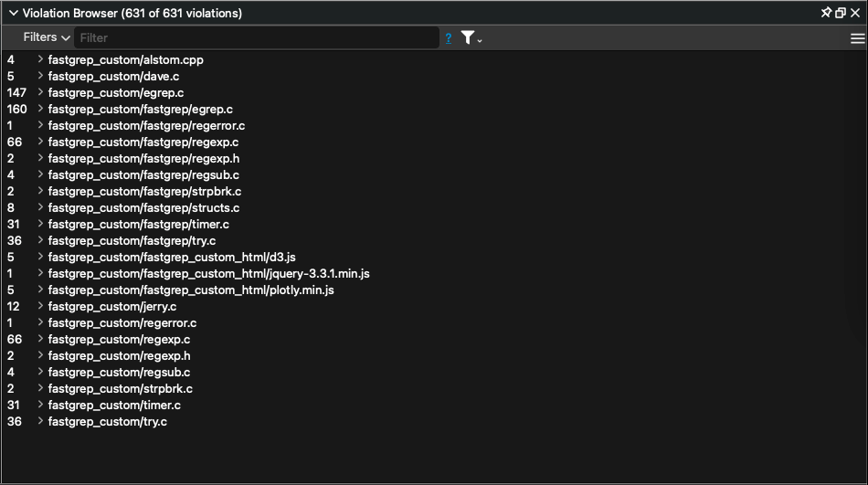Open the hamburger menu of Violation Browser
This screenshot has width=868, height=485.
click(x=857, y=38)
